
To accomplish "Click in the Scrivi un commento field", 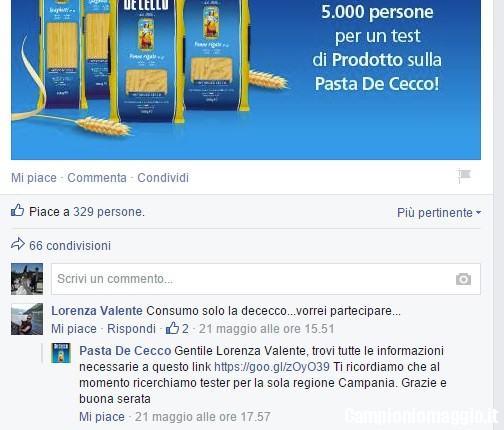I will (x=266, y=279).
